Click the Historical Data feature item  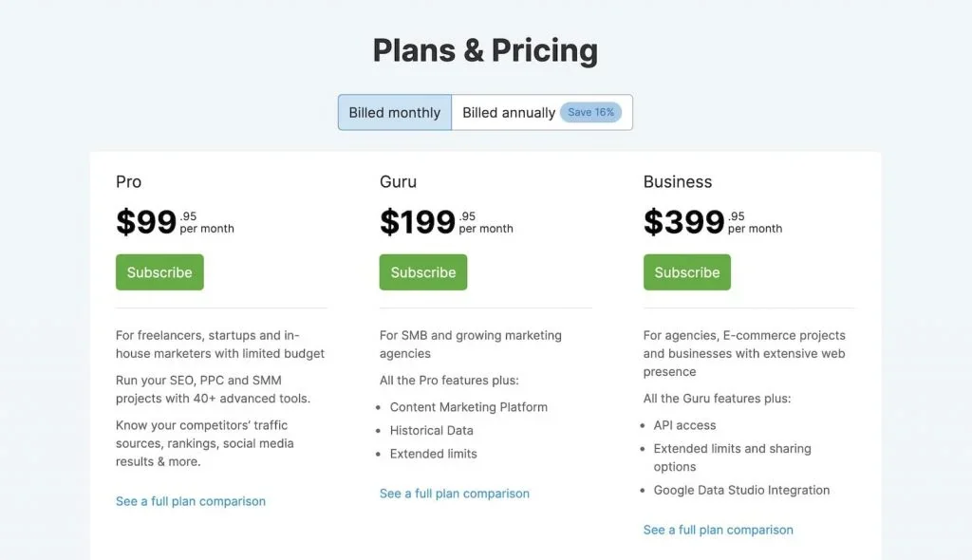(432, 430)
